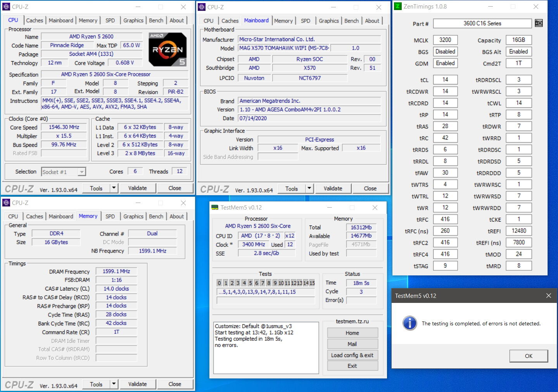Click the TestMem5 test sequence row
Screen dimensions: 558x392
click(266, 292)
